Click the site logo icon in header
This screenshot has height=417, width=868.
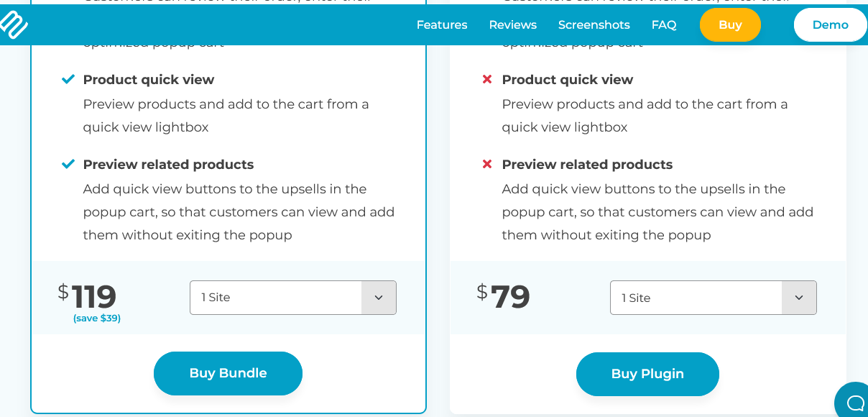(x=13, y=24)
